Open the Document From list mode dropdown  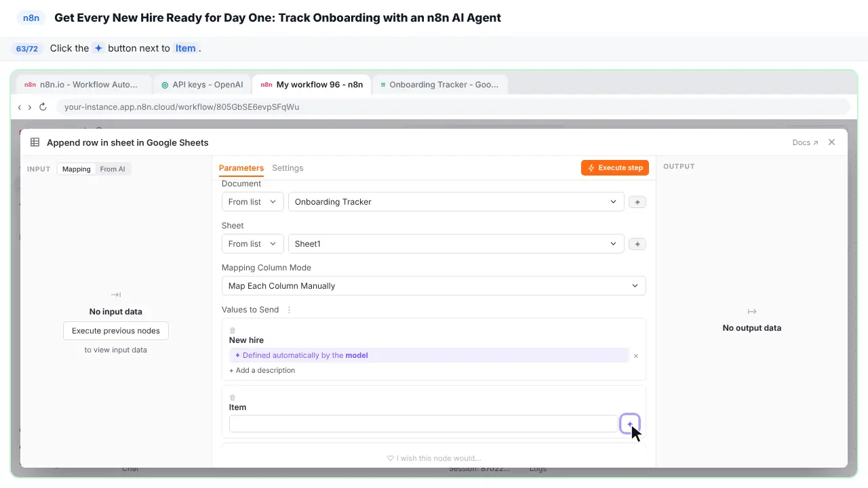coord(252,202)
